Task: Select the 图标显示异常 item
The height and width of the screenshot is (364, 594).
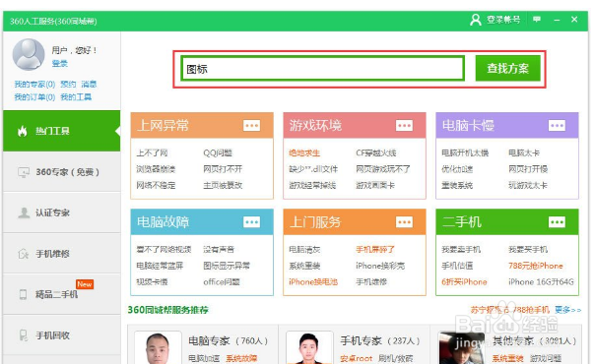Action: [x=227, y=266]
